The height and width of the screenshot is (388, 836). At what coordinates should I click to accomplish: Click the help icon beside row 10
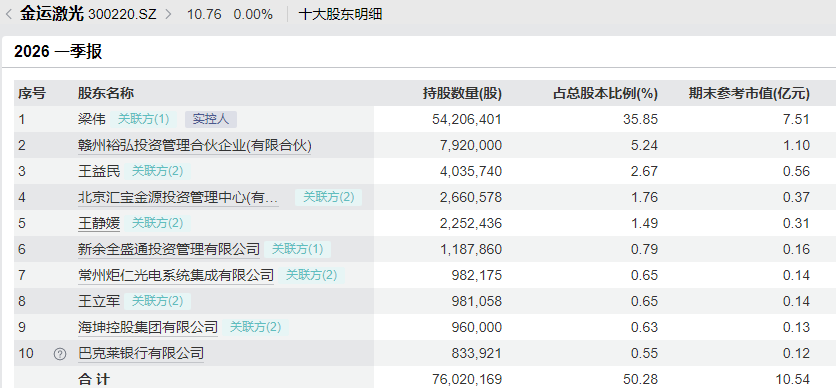(60, 354)
